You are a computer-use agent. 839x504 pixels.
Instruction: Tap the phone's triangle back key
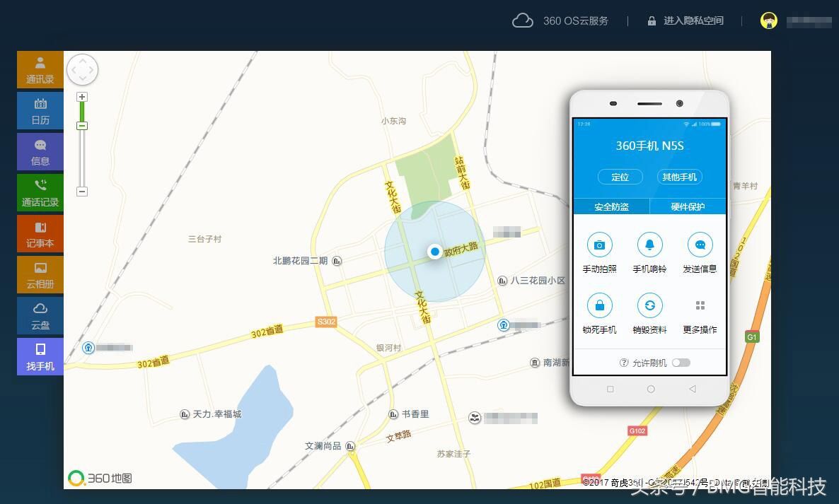click(x=693, y=389)
